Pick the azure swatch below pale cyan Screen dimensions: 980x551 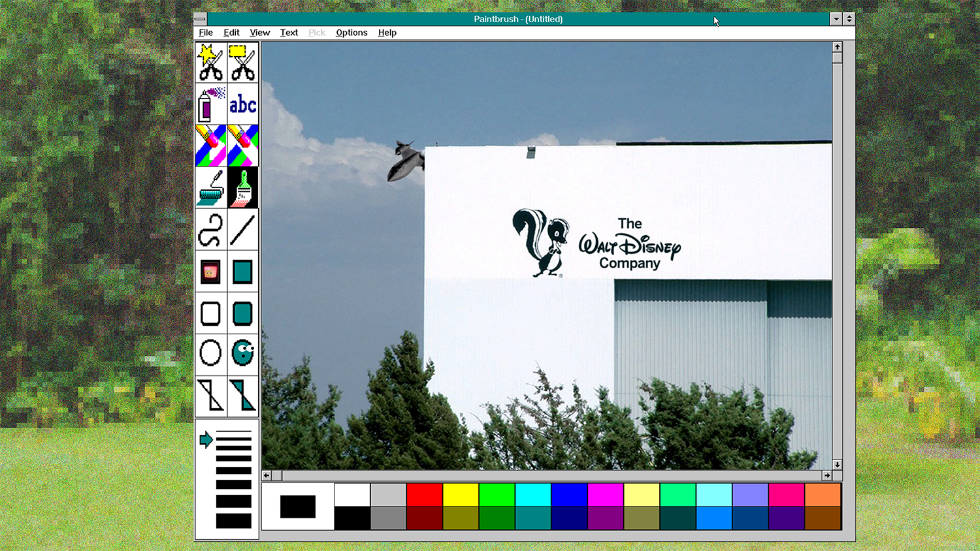[x=714, y=518]
